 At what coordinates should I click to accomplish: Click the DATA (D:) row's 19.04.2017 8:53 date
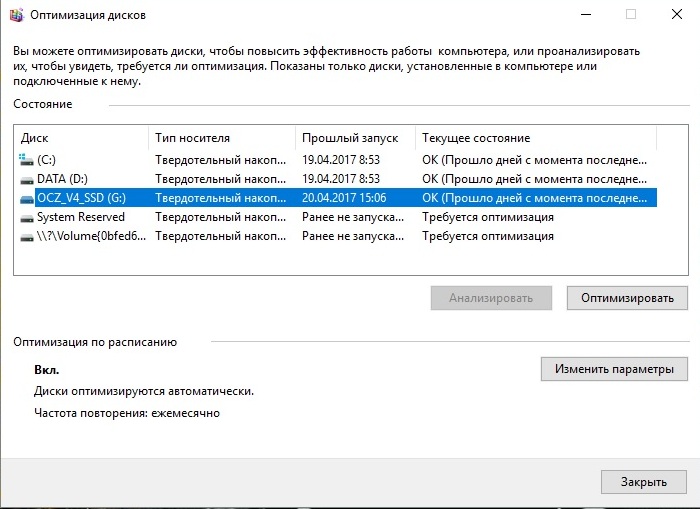pyautogui.click(x=341, y=179)
